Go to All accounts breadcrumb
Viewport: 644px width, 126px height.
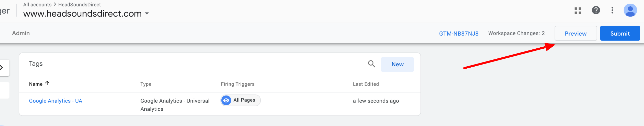(37, 5)
